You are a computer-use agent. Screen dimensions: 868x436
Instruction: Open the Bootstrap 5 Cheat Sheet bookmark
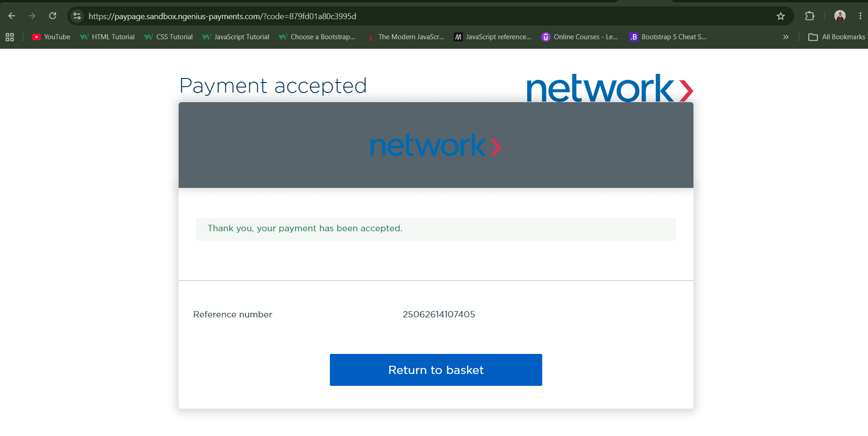[668, 37]
